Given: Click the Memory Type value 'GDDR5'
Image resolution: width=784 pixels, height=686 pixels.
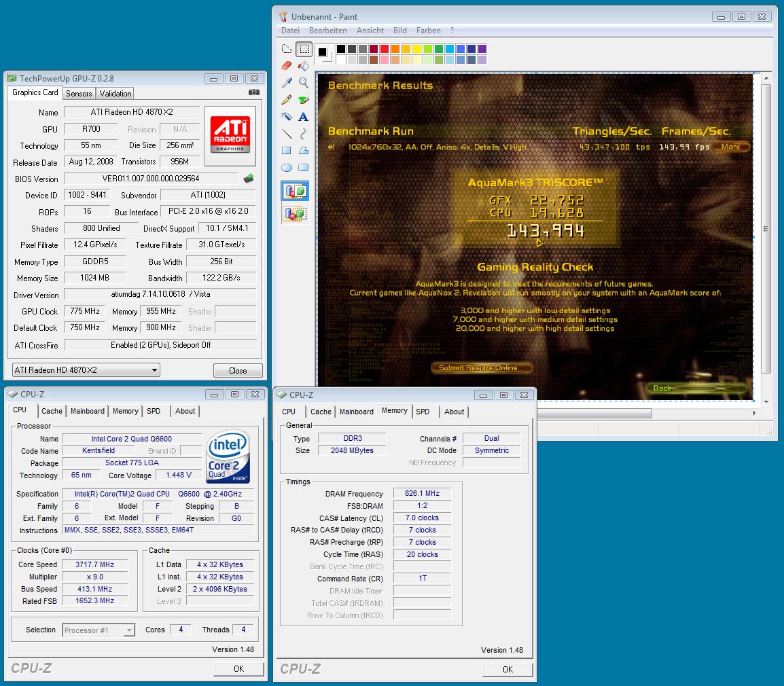Looking at the screenshot, I should coord(95,261).
